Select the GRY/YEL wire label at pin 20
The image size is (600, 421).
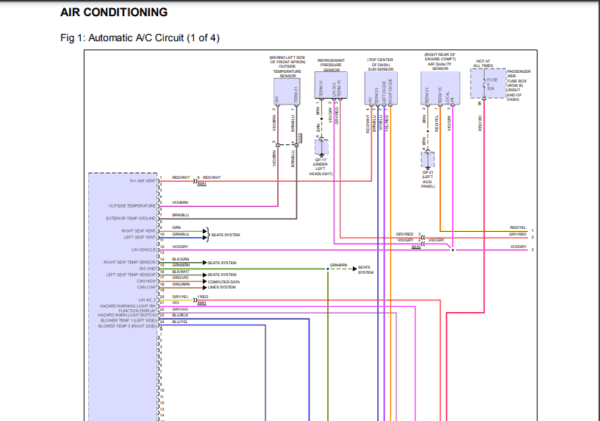tap(180, 297)
